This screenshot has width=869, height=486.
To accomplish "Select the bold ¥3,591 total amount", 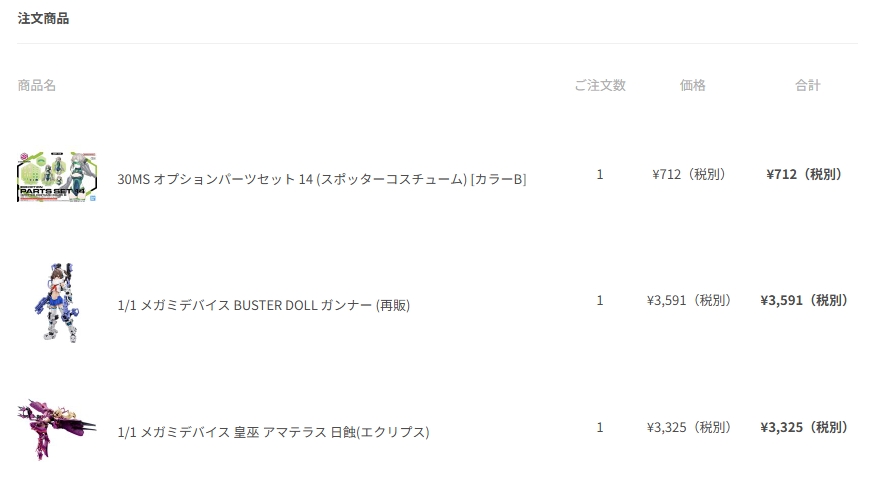I will tap(804, 300).
